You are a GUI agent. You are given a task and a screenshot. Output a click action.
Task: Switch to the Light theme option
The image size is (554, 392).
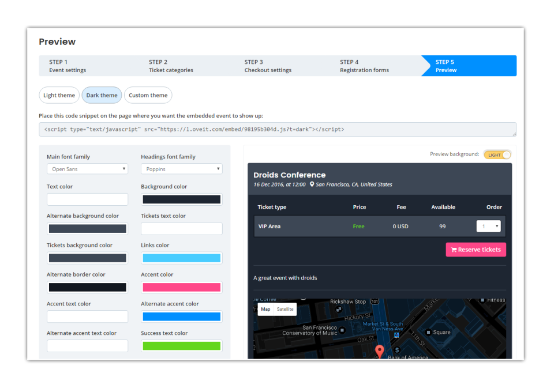[x=59, y=95]
